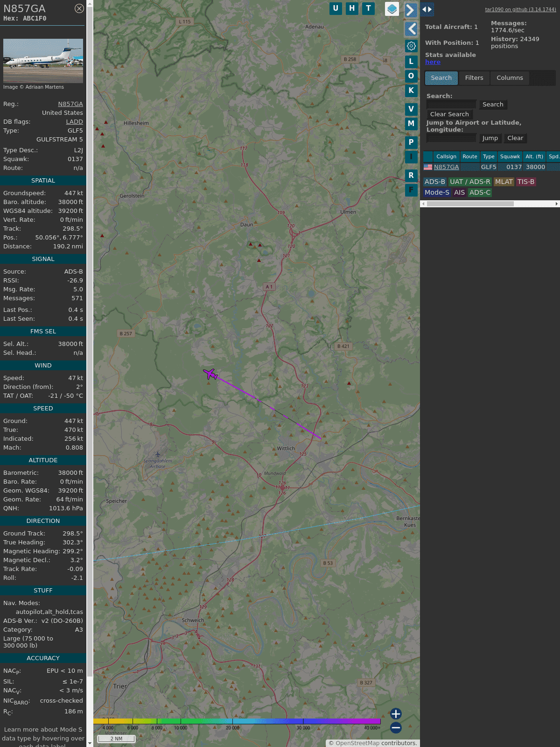Expand sidebar with the left chevron arrow
560x747 pixels.
tap(411, 29)
